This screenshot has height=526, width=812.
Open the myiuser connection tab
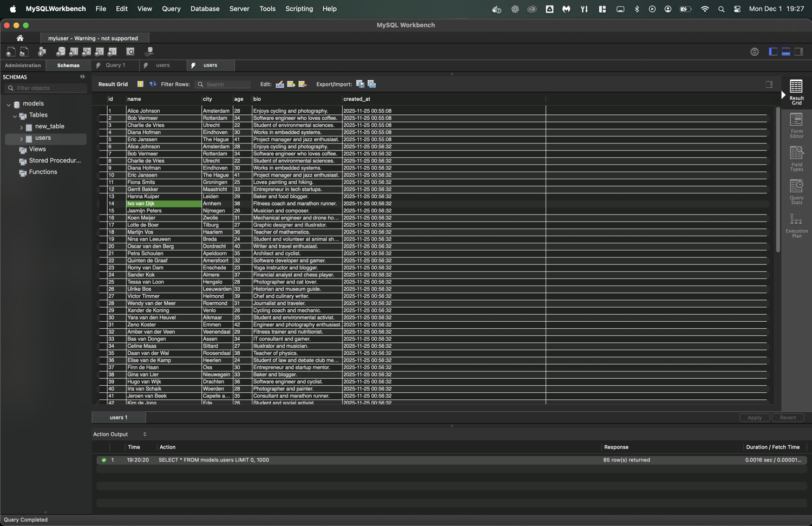[93, 38]
